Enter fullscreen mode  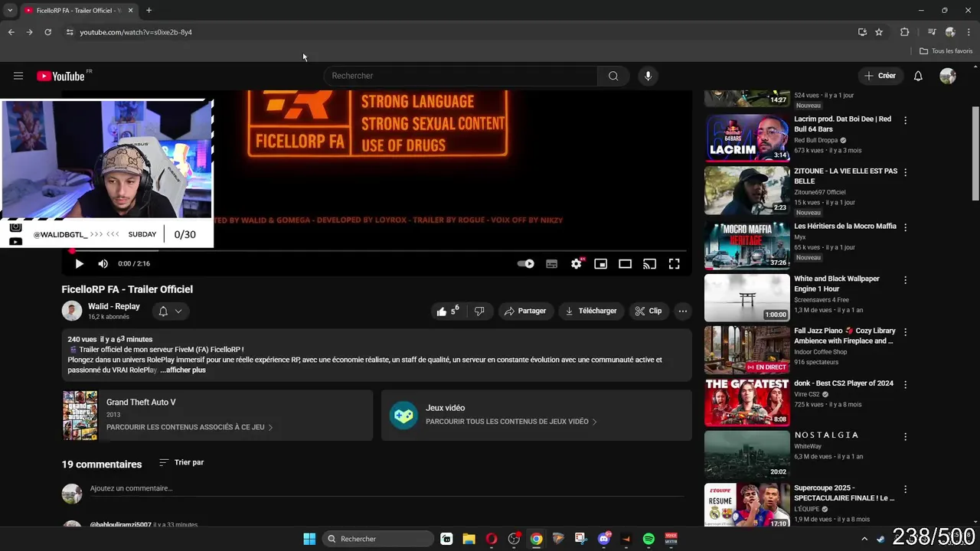(674, 263)
